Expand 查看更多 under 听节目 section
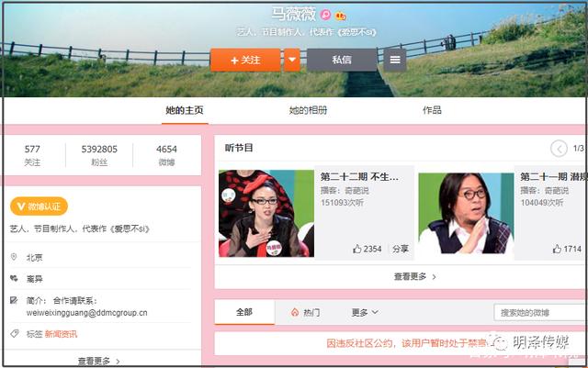The width and height of the screenshot is (588, 368). click(414, 277)
